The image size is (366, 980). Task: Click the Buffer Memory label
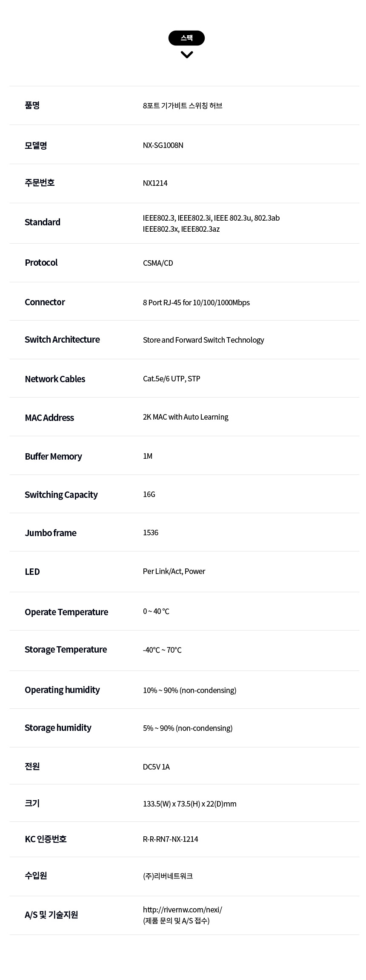tap(53, 456)
